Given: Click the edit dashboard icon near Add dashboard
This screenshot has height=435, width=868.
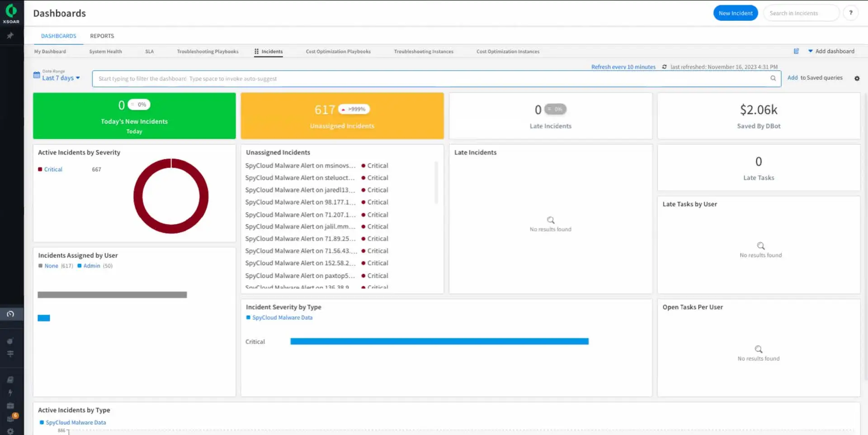Looking at the screenshot, I should click(x=796, y=51).
